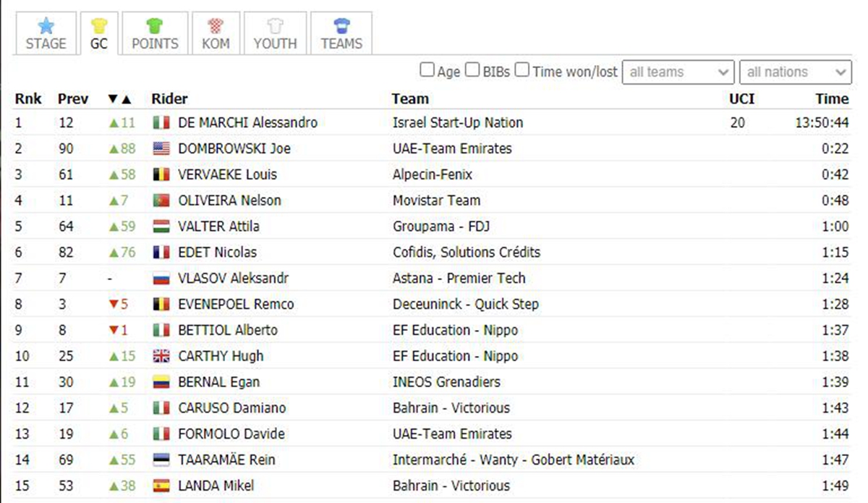Click the USA flag beside DOMBROWSKI Joe

pos(161,149)
